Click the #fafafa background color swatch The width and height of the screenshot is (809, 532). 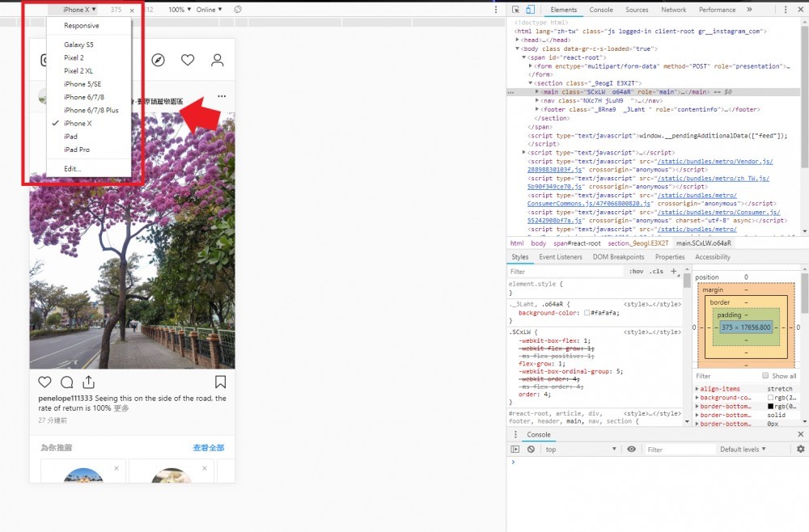tap(587, 313)
